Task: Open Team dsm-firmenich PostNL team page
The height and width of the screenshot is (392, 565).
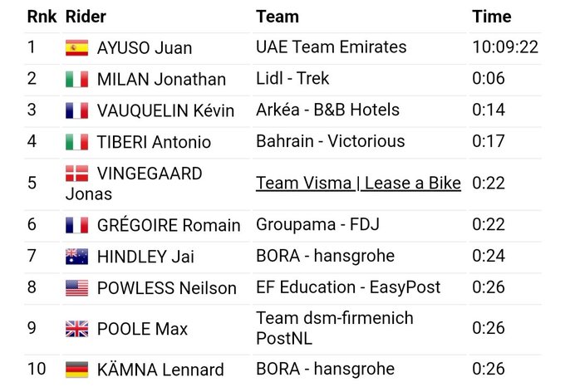Action: tap(334, 329)
